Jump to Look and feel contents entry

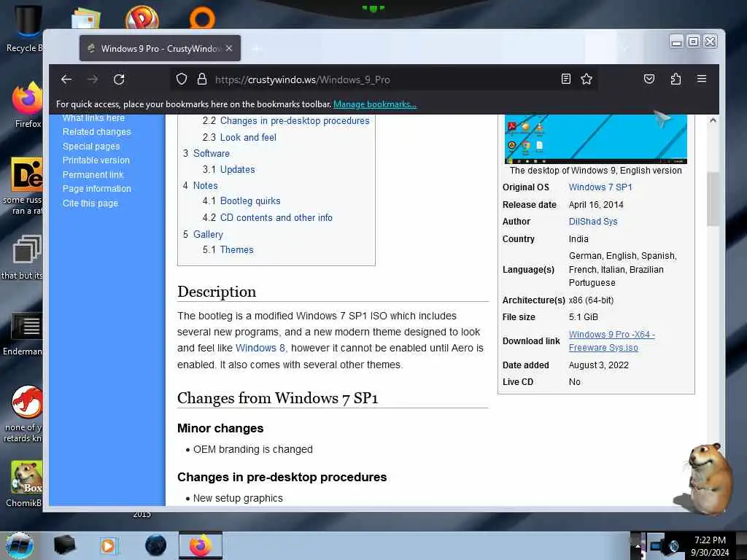point(248,137)
